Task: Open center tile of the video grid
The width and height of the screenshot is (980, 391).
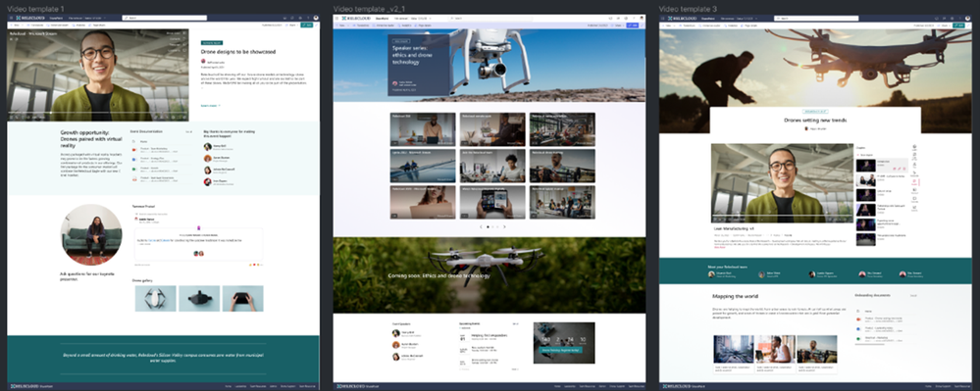Action: 493,166
